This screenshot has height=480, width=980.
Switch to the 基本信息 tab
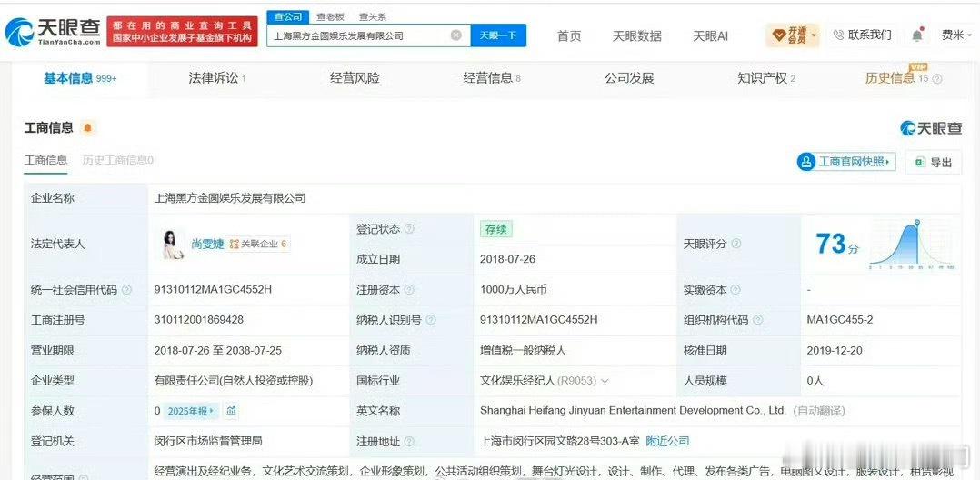pyautogui.click(x=79, y=79)
